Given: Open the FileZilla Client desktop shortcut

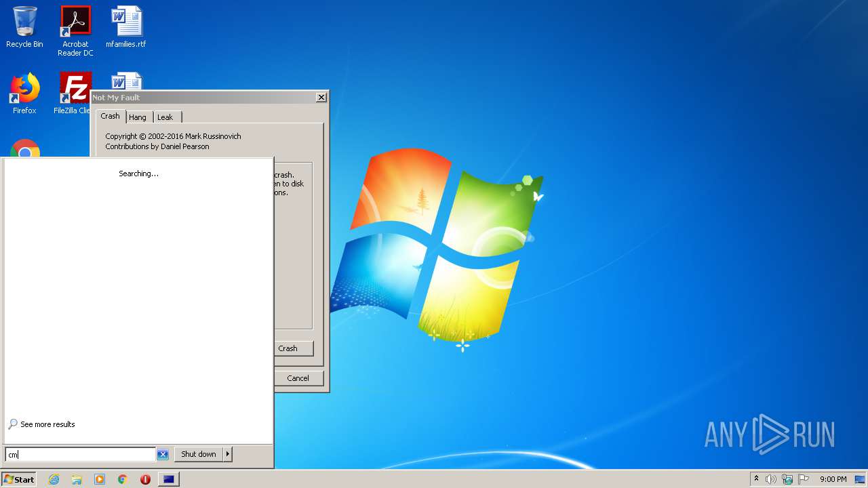Looking at the screenshot, I should click(73, 94).
